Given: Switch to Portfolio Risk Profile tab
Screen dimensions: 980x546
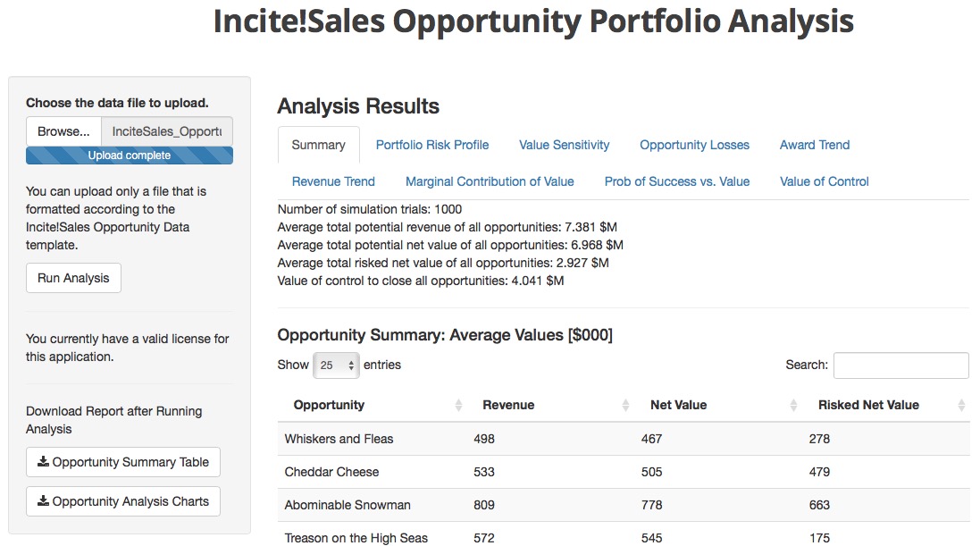Looking at the screenshot, I should [432, 145].
